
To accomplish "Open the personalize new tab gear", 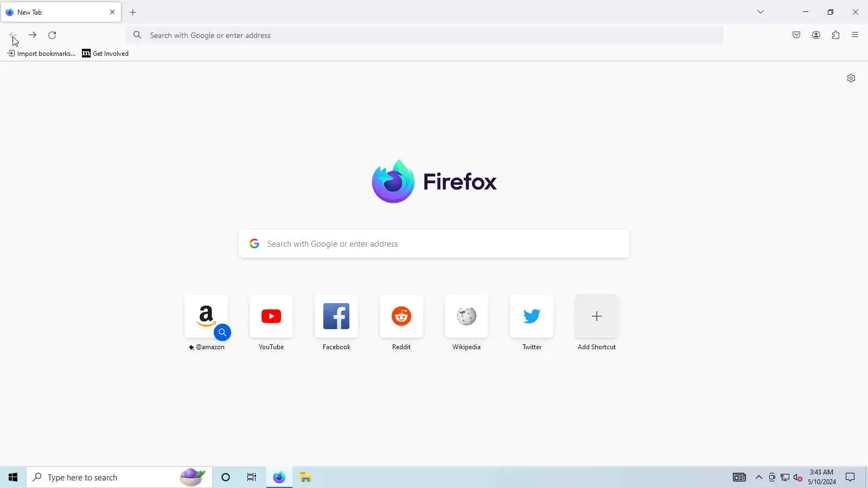I will coord(851,78).
